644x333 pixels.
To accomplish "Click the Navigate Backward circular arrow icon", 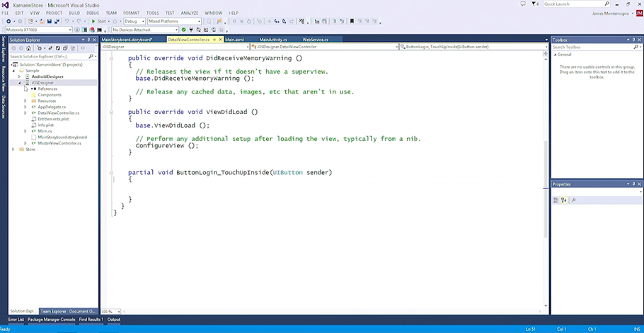I will pos(8,21).
